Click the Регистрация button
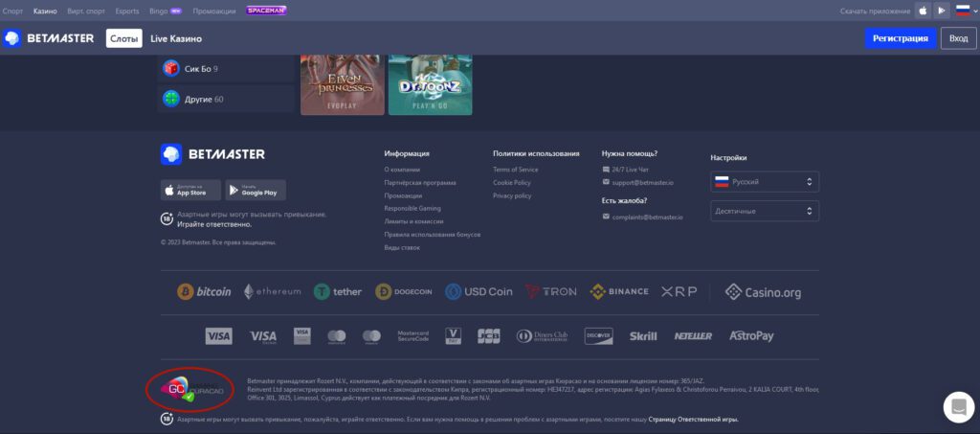The height and width of the screenshot is (434, 980). (901, 38)
